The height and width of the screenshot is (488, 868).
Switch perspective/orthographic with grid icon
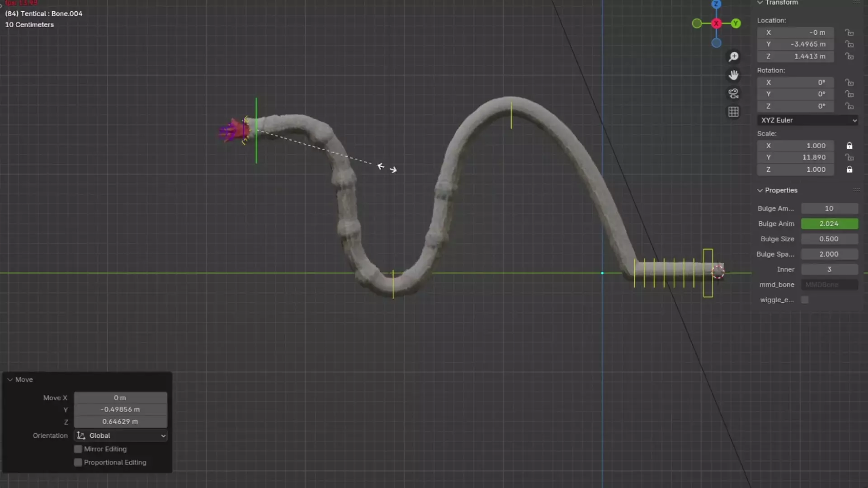click(733, 112)
